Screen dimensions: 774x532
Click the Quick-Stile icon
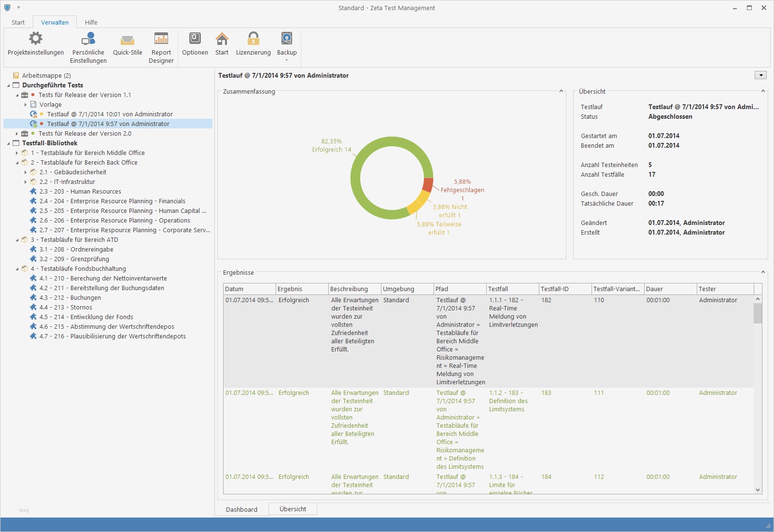127,39
